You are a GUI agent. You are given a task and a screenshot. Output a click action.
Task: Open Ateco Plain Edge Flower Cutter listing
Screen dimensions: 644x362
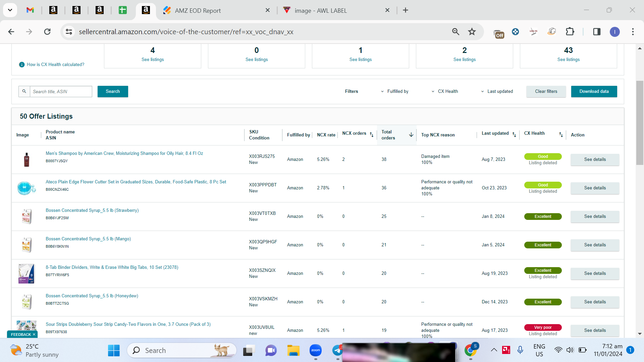[x=136, y=182]
